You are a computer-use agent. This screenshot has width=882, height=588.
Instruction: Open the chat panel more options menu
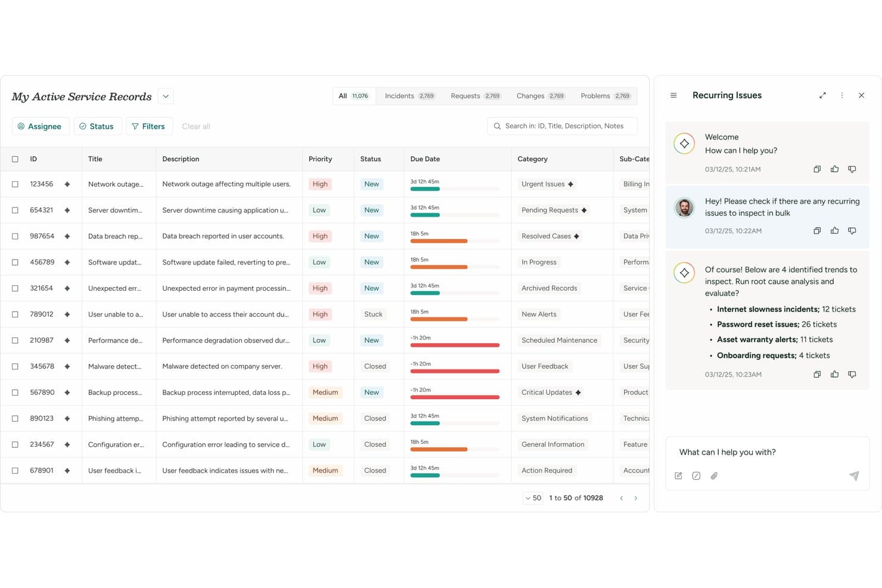[x=842, y=95]
